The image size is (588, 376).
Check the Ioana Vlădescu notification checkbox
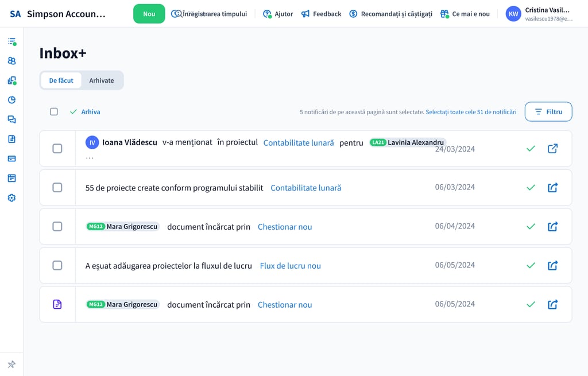pyautogui.click(x=57, y=149)
